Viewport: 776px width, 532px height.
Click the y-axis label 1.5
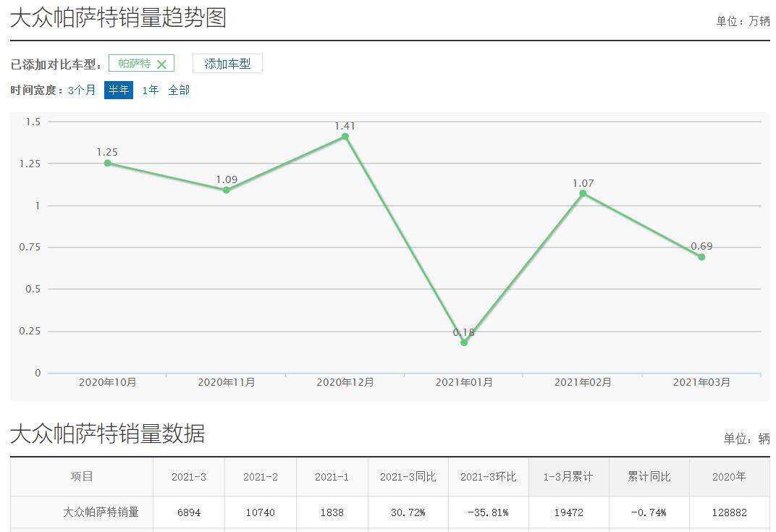click(33, 122)
